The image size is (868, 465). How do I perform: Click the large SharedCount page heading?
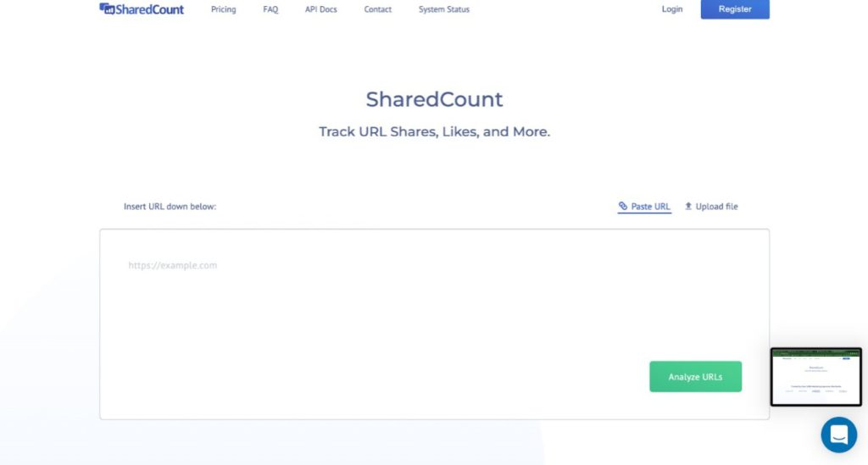pos(434,99)
